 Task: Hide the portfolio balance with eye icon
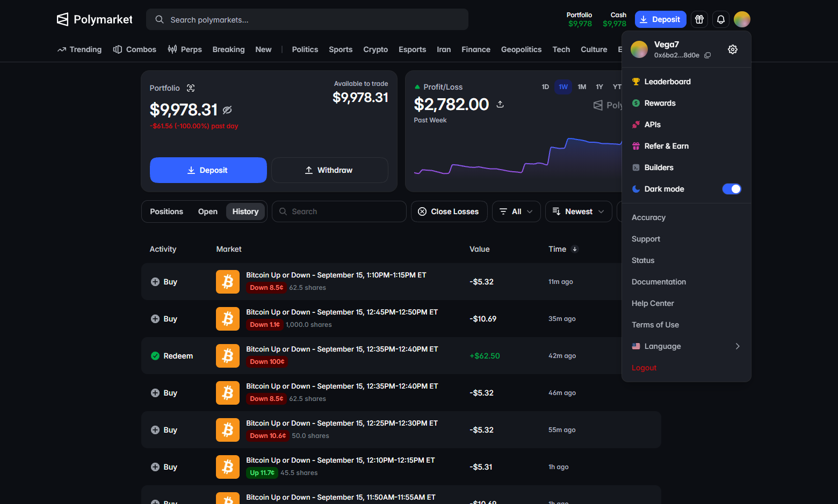point(227,109)
